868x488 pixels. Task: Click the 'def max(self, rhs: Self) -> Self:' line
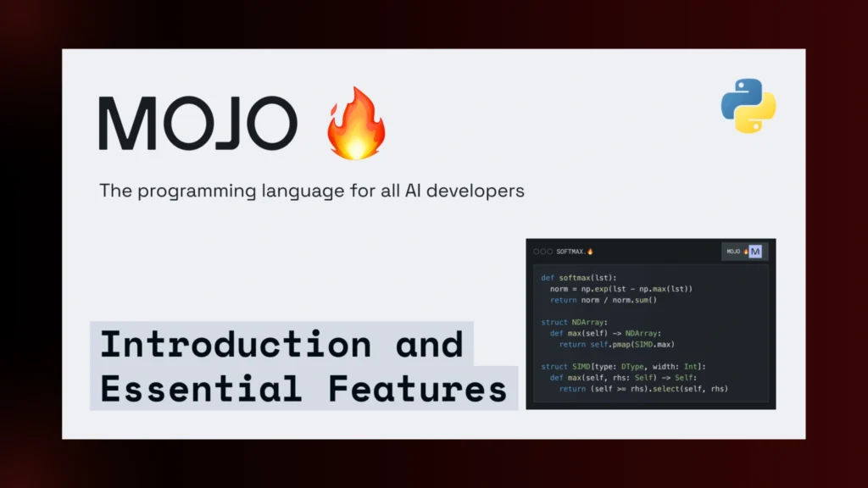[623, 377]
